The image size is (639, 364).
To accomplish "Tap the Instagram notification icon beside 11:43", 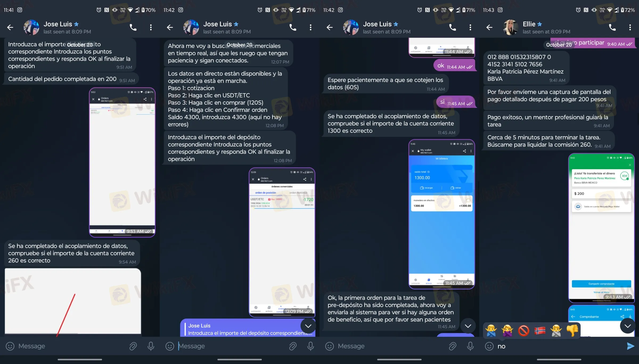I will [x=500, y=10].
